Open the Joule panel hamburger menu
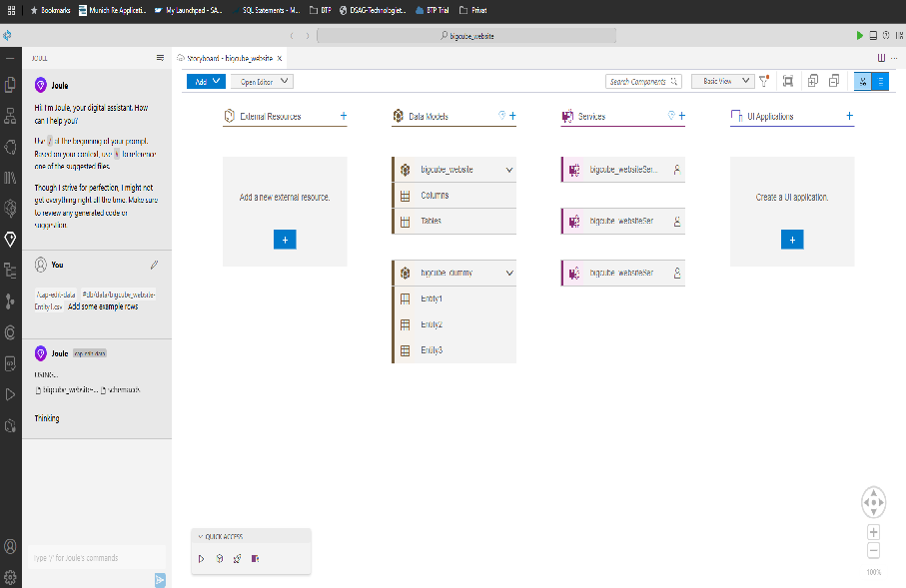 [x=160, y=58]
